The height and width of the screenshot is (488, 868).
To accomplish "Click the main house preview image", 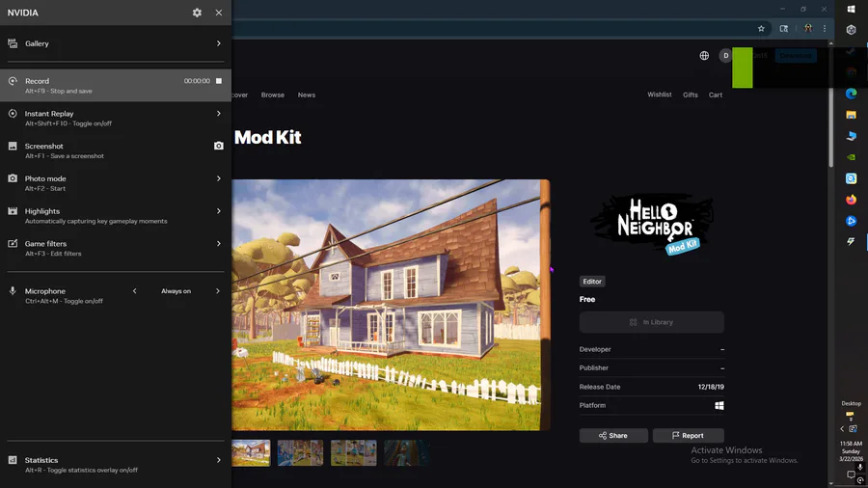I will [x=391, y=305].
